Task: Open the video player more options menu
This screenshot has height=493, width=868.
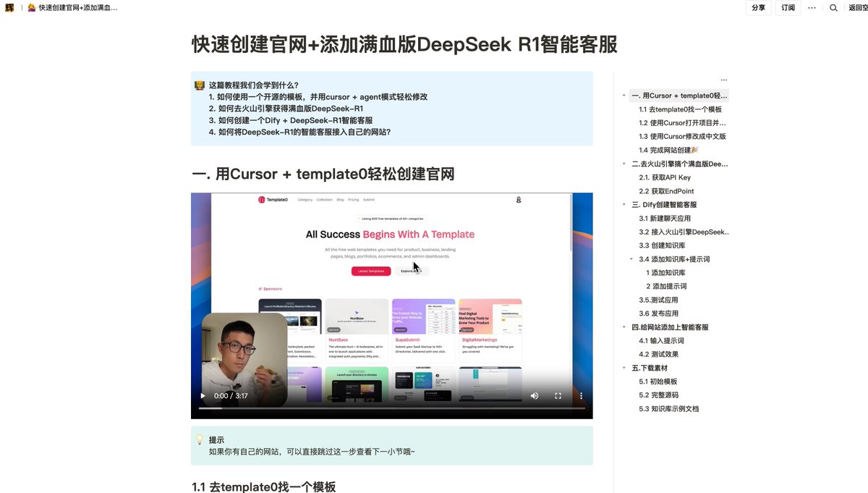Action: point(581,396)
